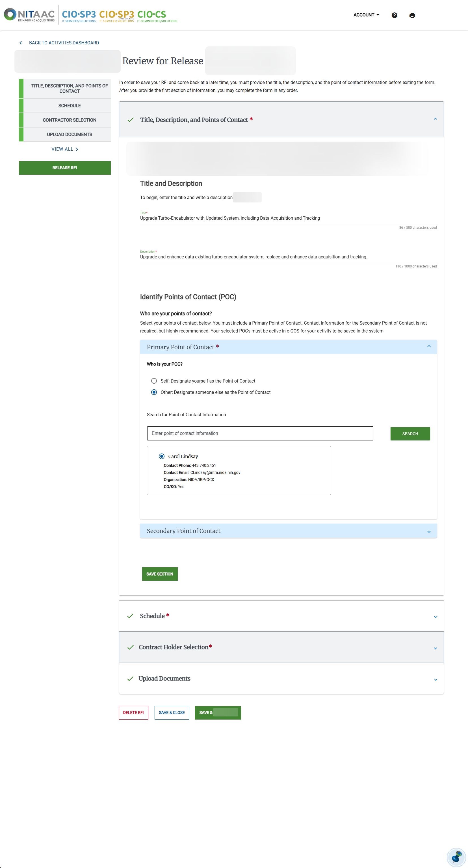This screenshot has width=468, height=868.
Task: Select Self as the Point of Contact
Action: pyautogui.click(x=154, y=381)
